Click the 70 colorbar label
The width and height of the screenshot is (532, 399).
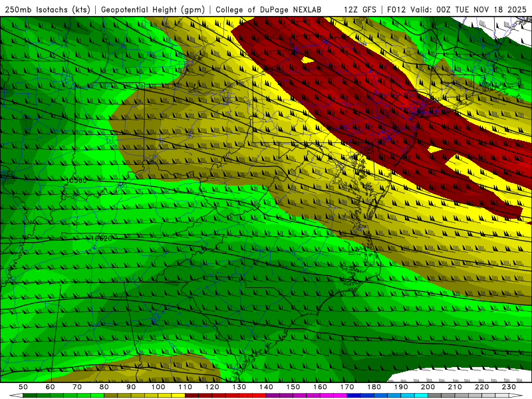pyautogui.click(x=77, y=387)
